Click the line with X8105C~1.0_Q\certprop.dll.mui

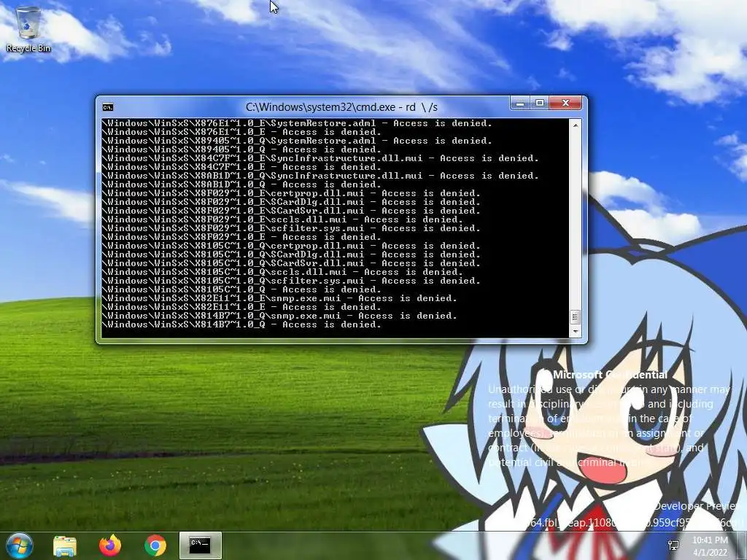291,246
